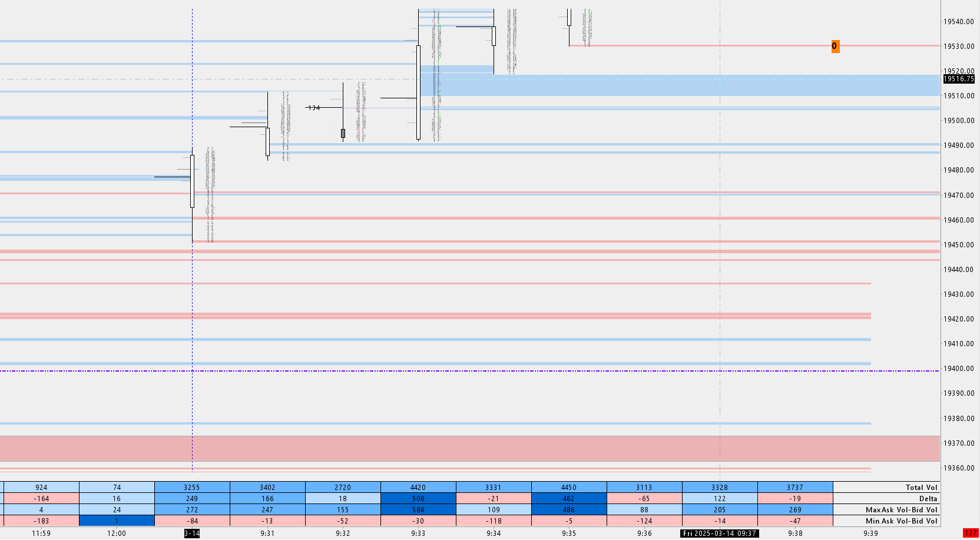Image resolution: width=980 pixels, height=540 pixels.
Task: Click the Total Vol cell 2720
Action: (x=343, y=487)
